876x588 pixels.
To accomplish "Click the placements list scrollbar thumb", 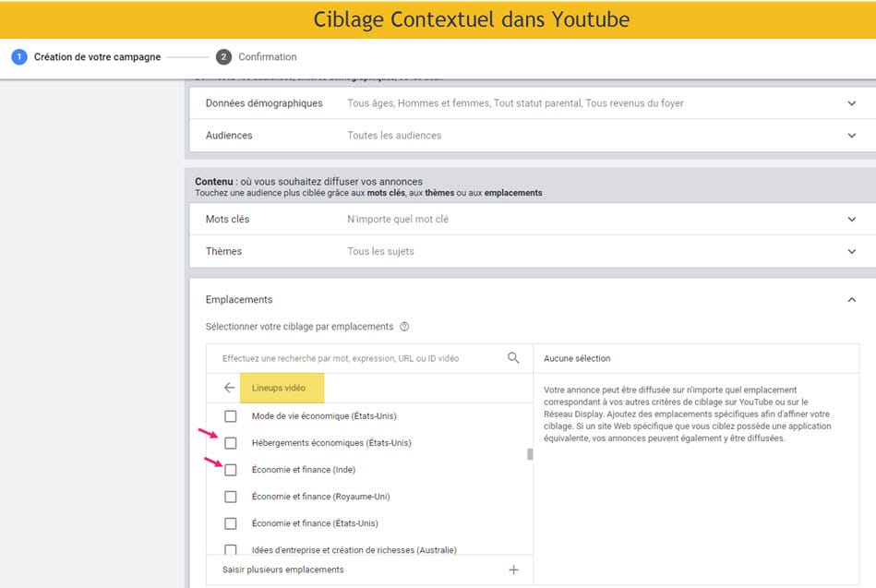I will pyautogui.click(x=530, y=454).
